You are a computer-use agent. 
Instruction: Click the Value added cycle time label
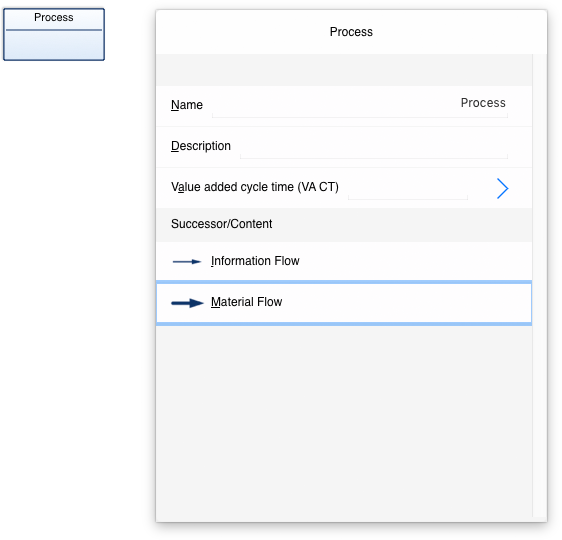[x=255, y=187]
